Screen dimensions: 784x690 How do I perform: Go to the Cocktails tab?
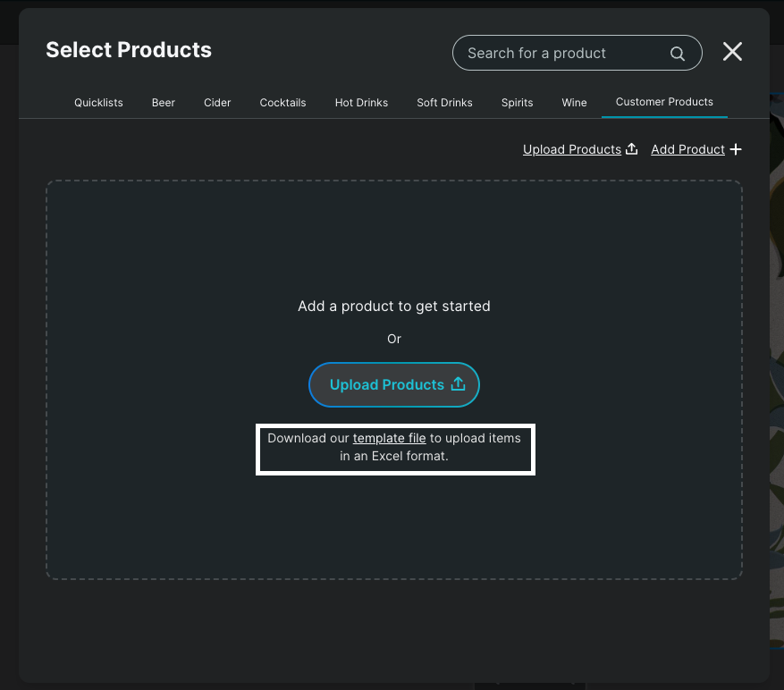click(x=282, y=103)
